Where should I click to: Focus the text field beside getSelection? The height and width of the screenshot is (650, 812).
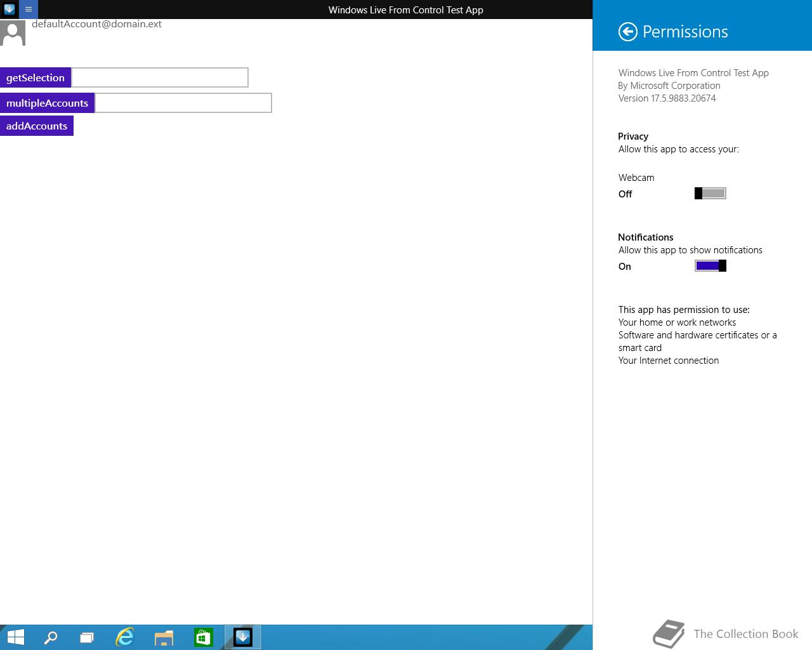coord(160,77)
